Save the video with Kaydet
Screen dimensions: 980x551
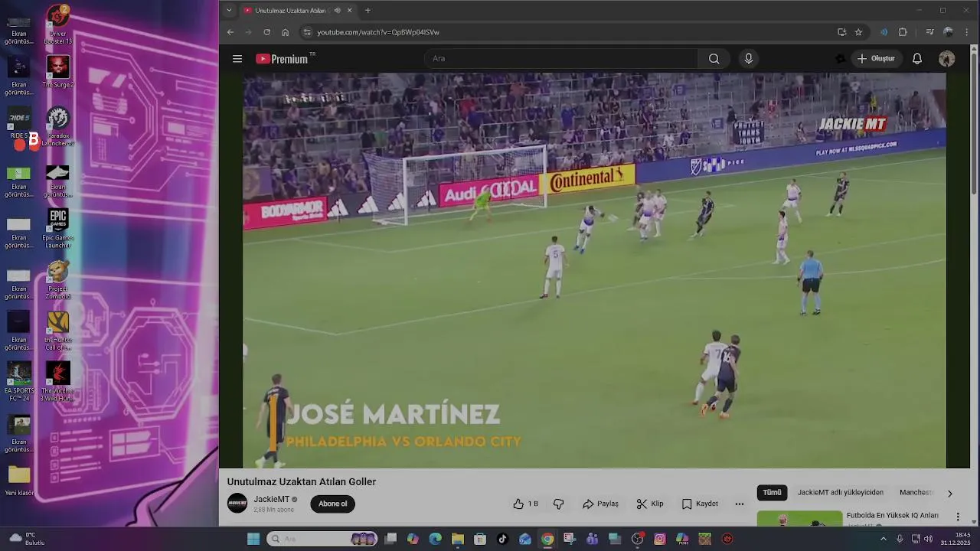(700, 504)
